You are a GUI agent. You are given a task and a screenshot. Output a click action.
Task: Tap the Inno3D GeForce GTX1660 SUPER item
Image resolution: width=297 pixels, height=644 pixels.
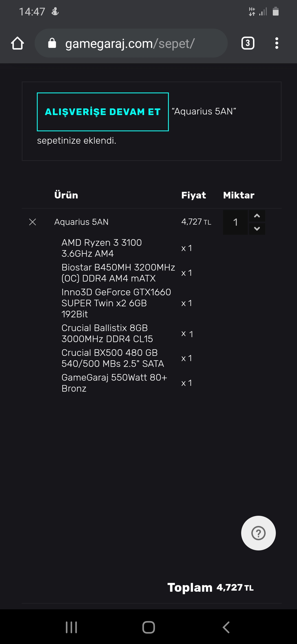tap(116, 303)
